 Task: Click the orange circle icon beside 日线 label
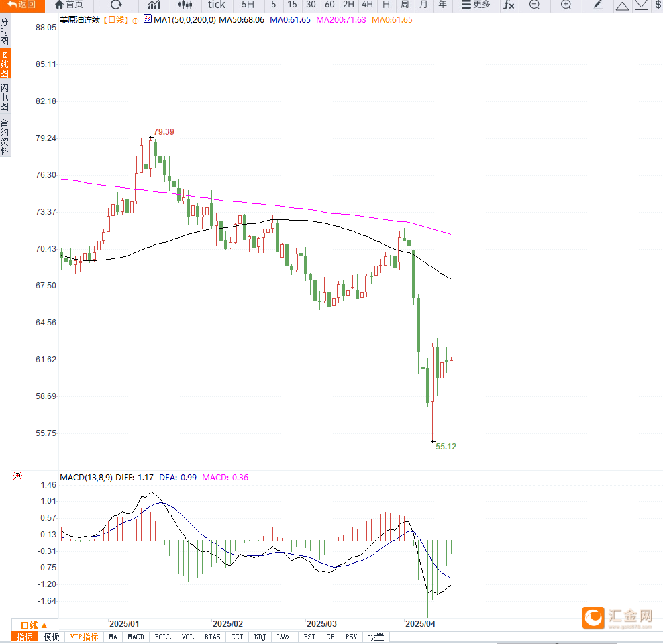pyautogui.click(x=136, y=21)
